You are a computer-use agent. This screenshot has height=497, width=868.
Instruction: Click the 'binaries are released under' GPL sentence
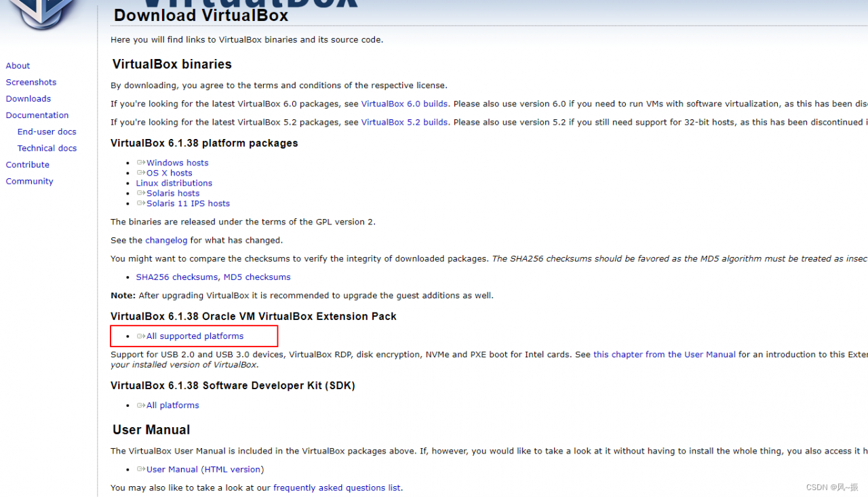(x=243, y=222)
